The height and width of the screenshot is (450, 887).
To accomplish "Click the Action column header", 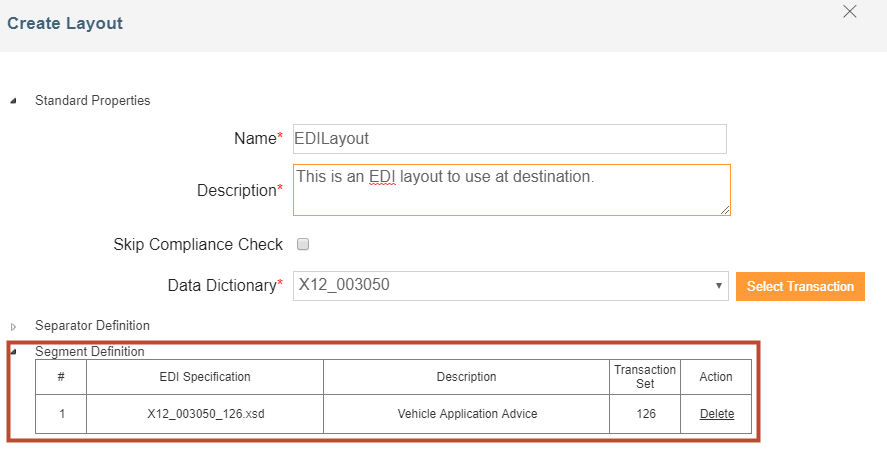I will click(x=716, y=377).
